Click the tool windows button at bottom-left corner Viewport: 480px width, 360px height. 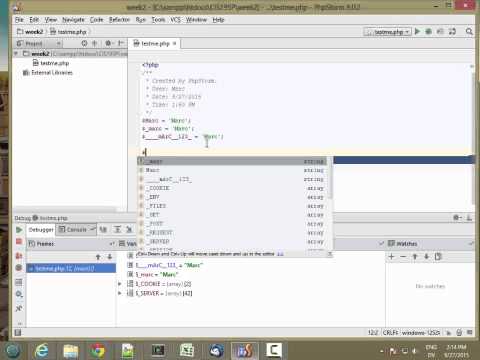[18, 332]
